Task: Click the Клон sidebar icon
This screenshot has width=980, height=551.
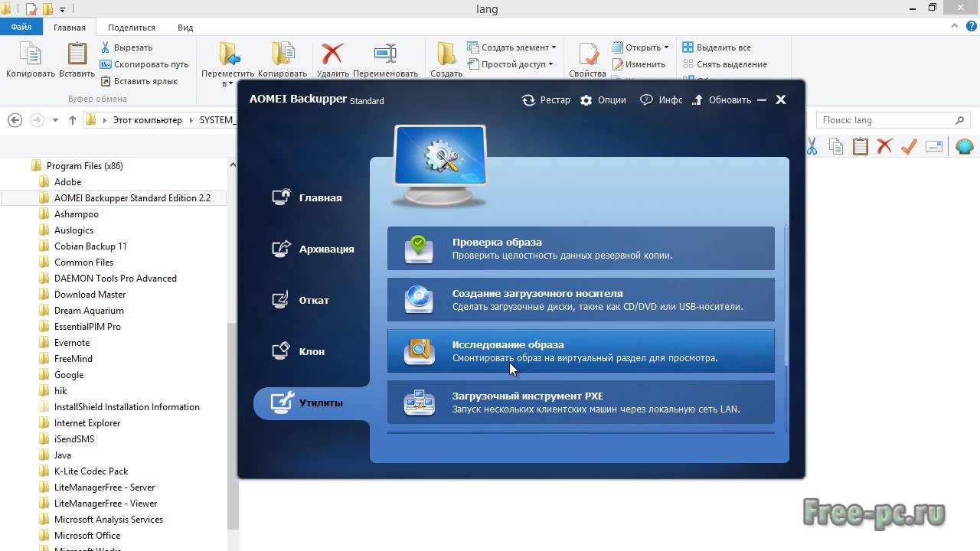Action: 282,351
